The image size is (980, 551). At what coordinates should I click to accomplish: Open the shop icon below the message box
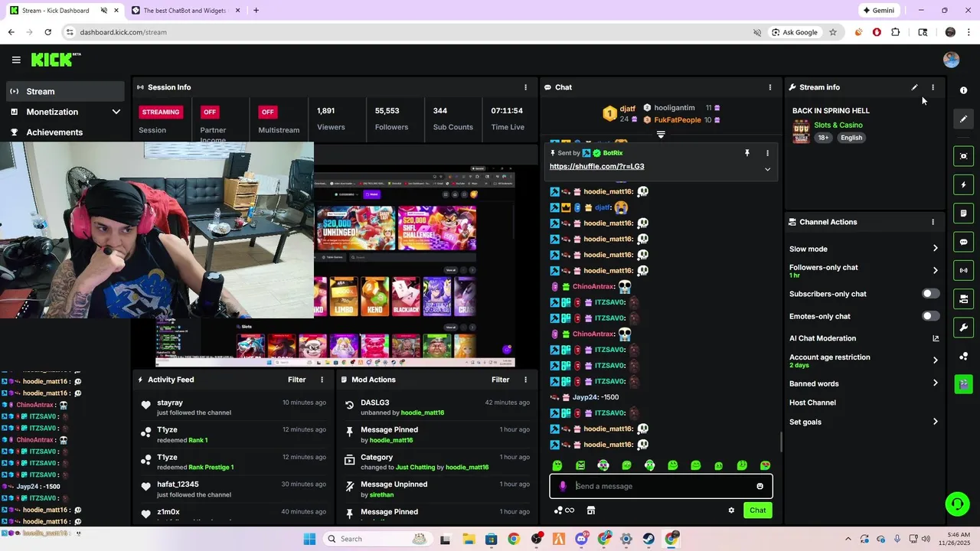[x=591, y=510]
